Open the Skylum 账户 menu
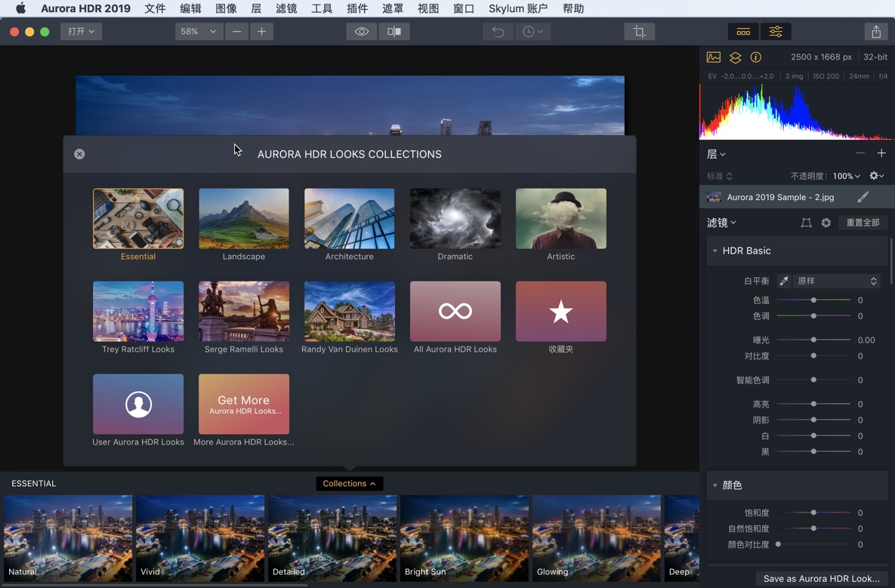Viewport: 895px width, 588px height. (517, 8)
